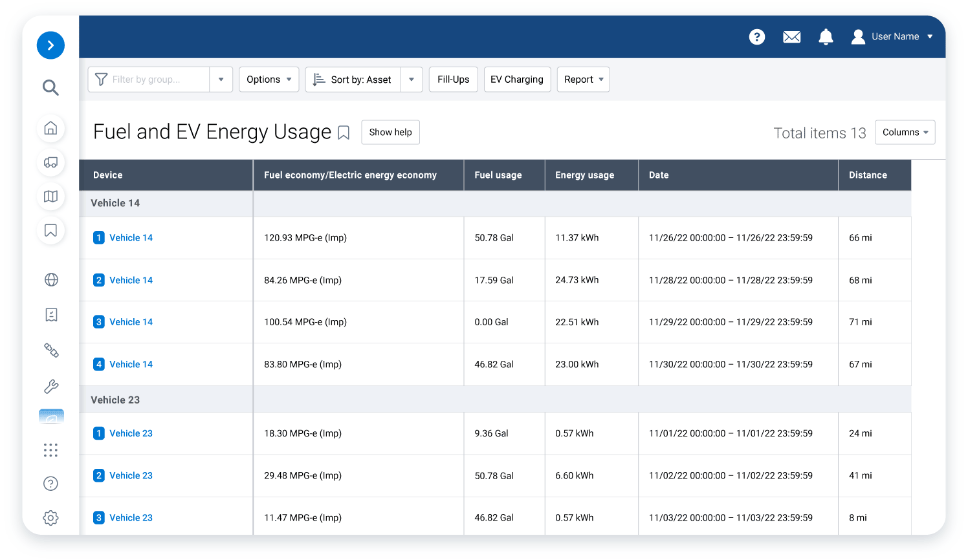This screenshot has height=560, width=968.
Task: Toggle the sort direction icon beside Sort by
Action: pyautogui.click(x=319, y=80)
